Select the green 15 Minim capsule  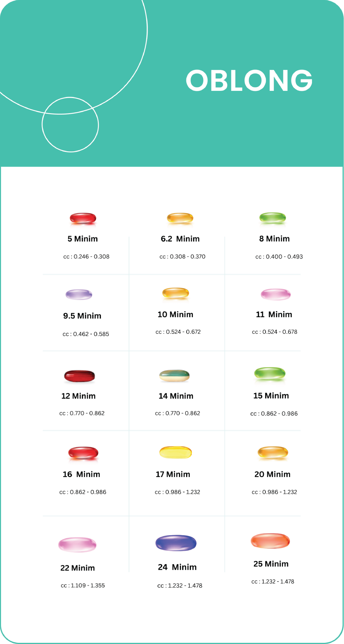270,373
